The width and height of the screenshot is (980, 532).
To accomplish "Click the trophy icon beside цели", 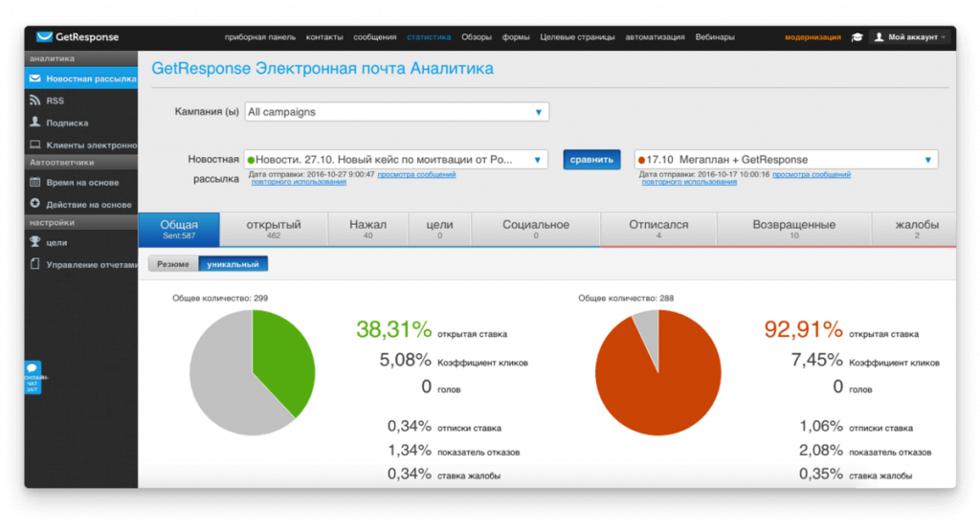I will pos(35,242).
